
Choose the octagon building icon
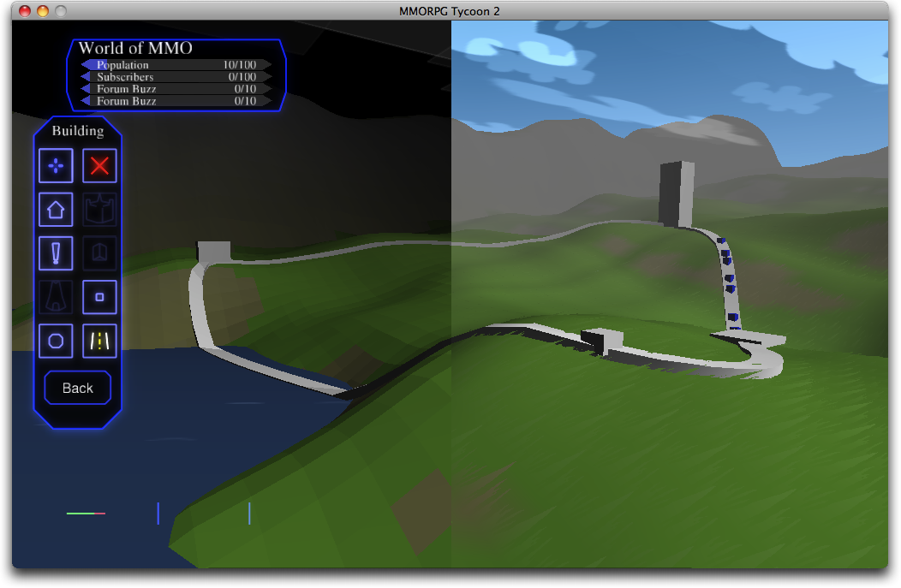pos(56,342)
